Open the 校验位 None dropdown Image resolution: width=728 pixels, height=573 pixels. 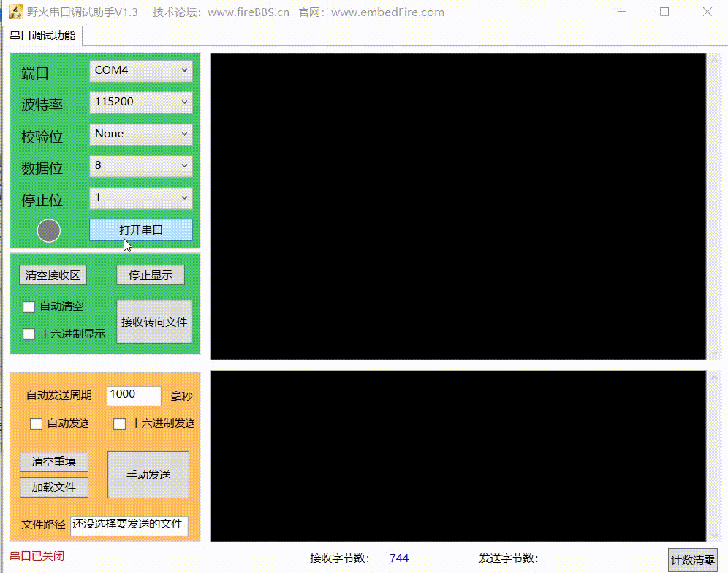pos(140,134)
